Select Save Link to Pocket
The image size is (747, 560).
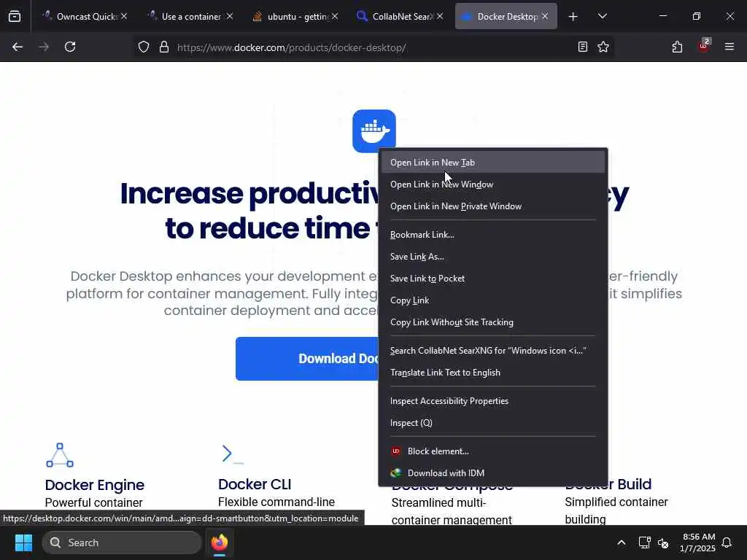tap(493, 279)
